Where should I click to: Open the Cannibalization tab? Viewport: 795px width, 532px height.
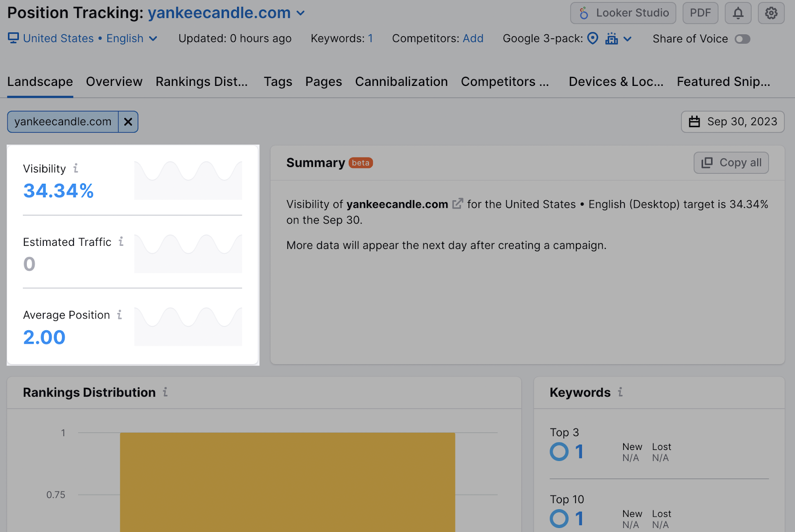[401, 81]
